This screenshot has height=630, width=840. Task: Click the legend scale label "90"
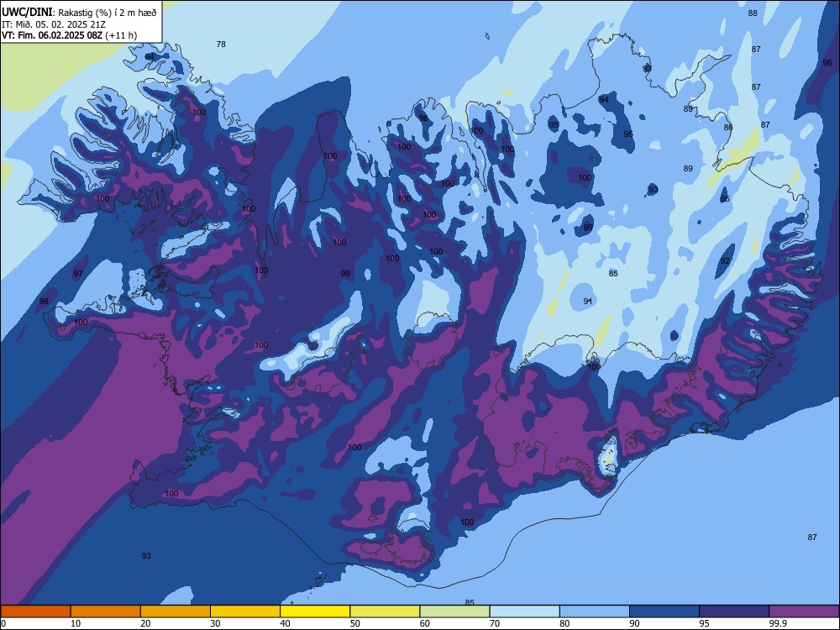[635, 623]
